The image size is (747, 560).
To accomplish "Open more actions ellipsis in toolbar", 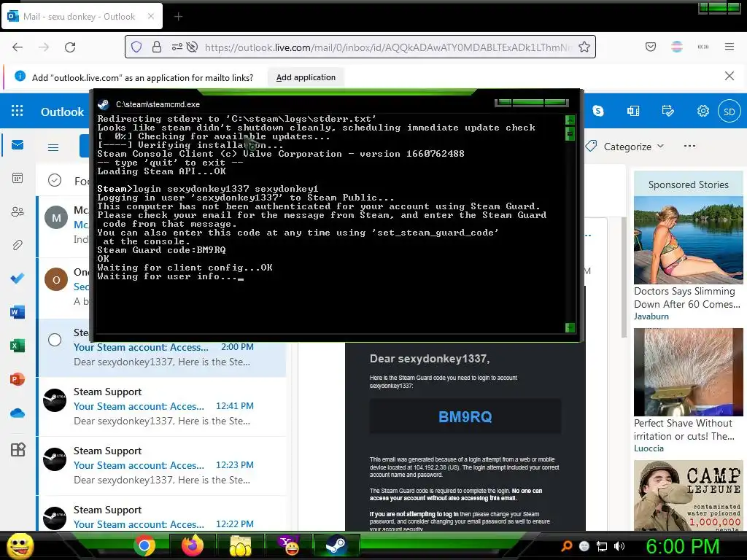I will coord(689,146).
